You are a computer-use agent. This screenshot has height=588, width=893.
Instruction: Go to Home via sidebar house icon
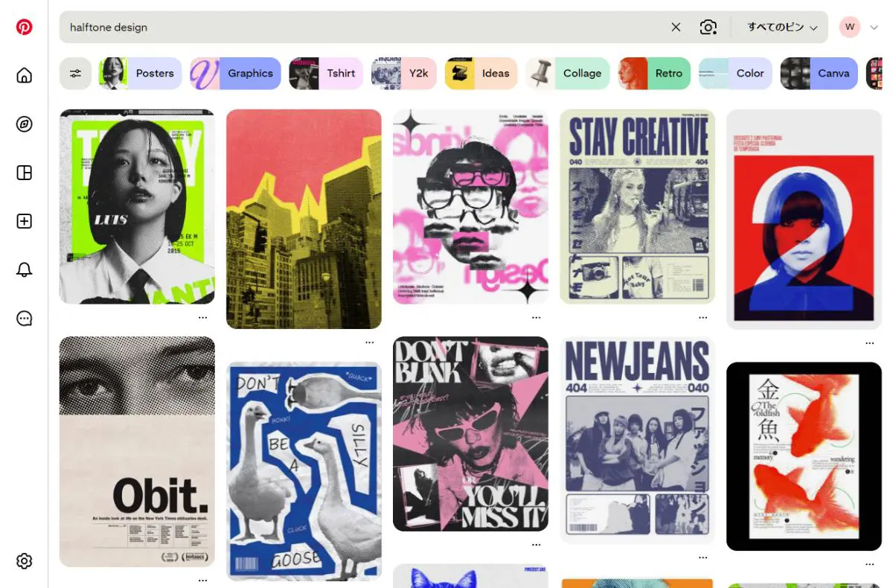click(x=25, y=75)
